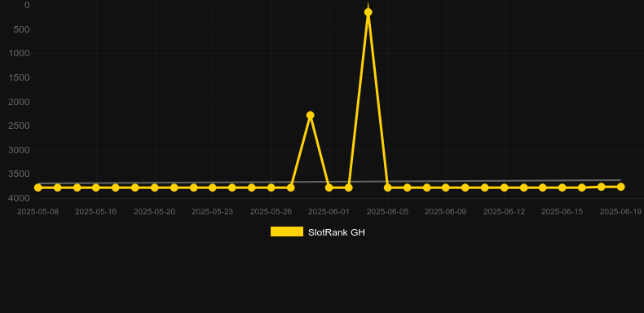Select the data point above 2025-06-09

tap(446, 187)
